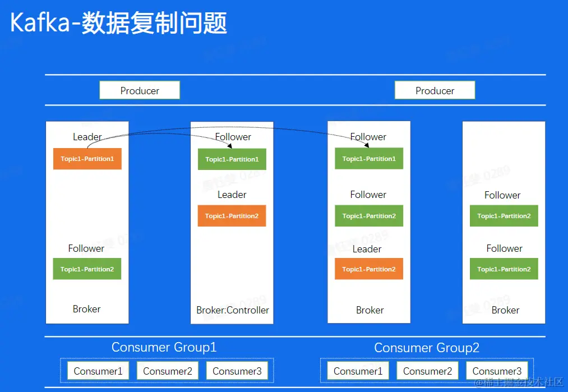Click the Leader label in third broker column
Screen dimensions: 568x392
click(x=367, y=249)
